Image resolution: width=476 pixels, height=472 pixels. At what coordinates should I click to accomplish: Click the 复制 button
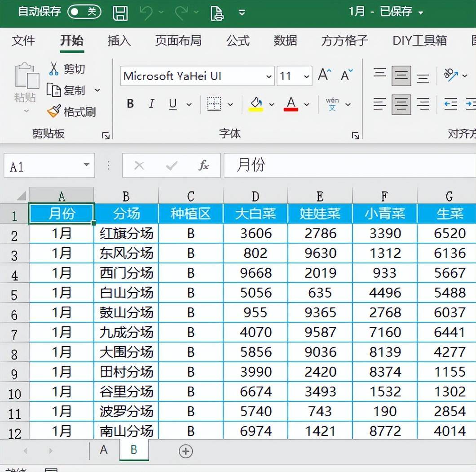66,90
